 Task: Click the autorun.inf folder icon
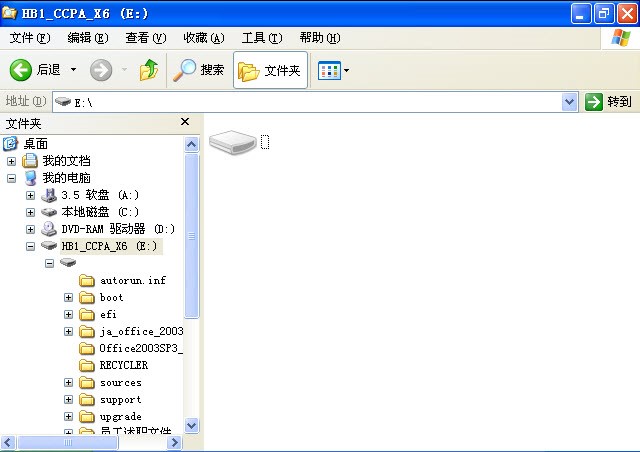coord(87,281)
